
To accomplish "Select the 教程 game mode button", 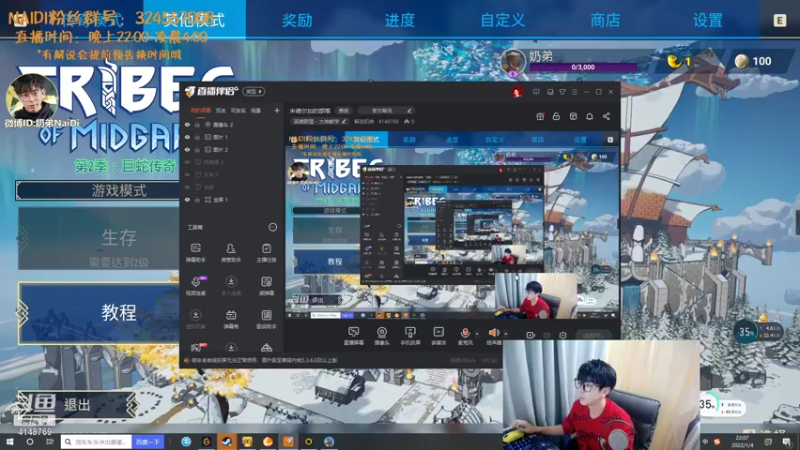I will (x=99, y=313).
